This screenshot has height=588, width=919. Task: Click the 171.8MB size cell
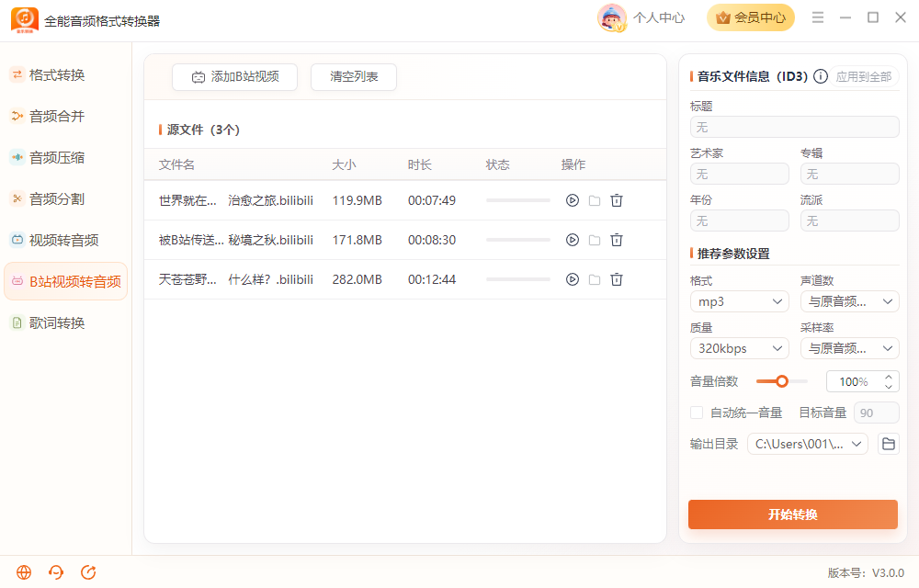pos(357,240)
